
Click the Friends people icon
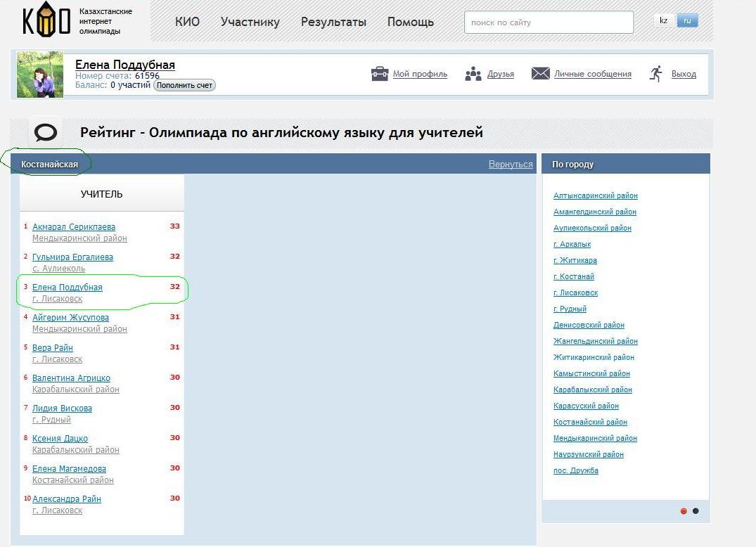tap(473, 74)
